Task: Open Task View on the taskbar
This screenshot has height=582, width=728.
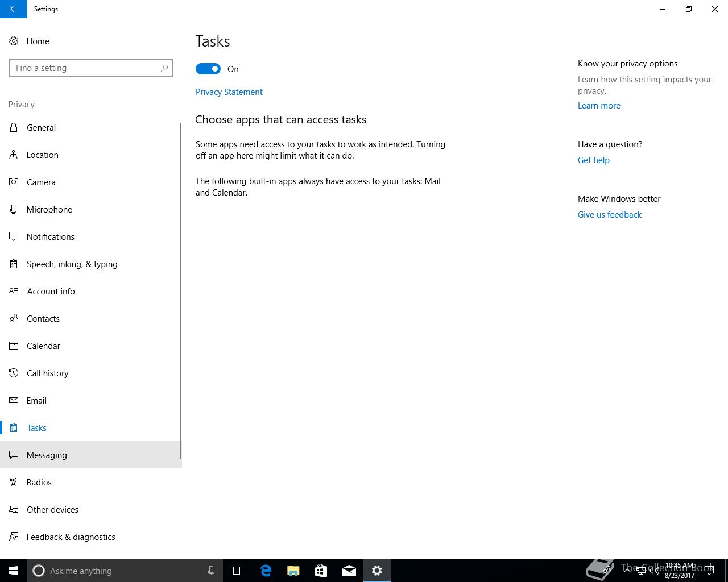Action: tap(237, 571)
